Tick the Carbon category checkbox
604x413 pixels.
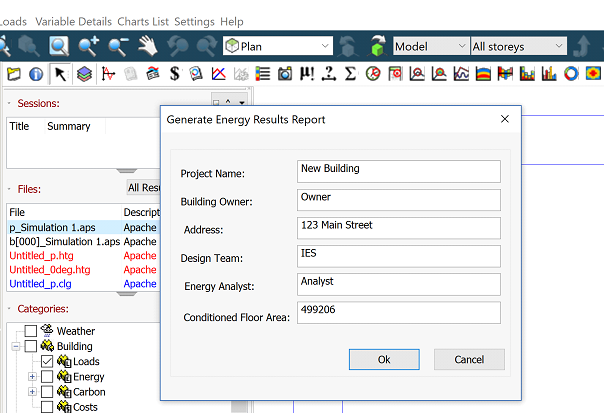pyautogui.click(x=47, y=392)
